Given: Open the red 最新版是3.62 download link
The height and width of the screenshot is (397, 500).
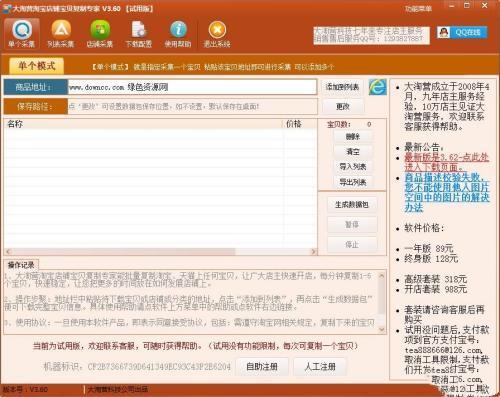Looking at the screenshot, I should tap(447, 162).
